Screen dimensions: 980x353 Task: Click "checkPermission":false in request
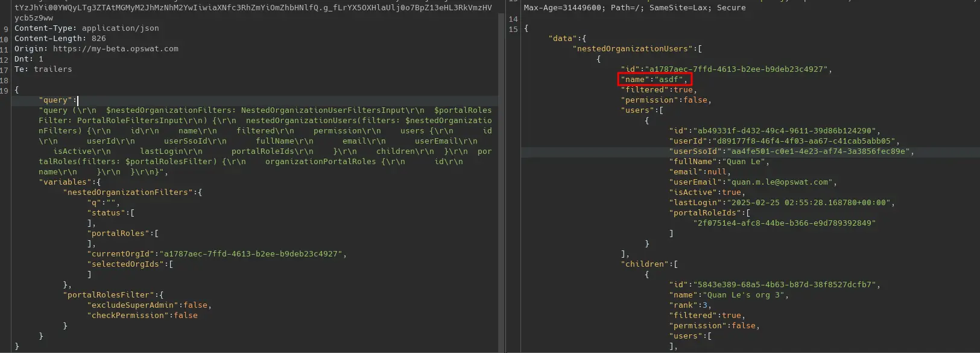[142, 316]
